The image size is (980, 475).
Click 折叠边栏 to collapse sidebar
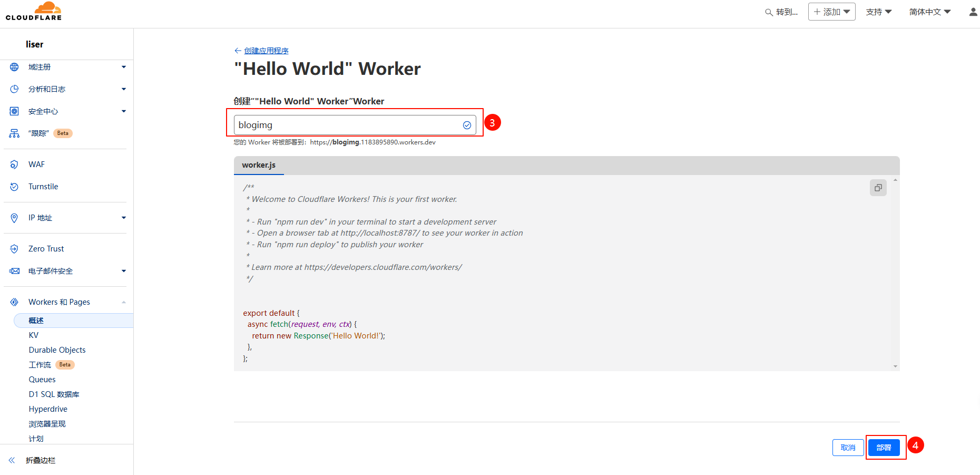[41, 460]
